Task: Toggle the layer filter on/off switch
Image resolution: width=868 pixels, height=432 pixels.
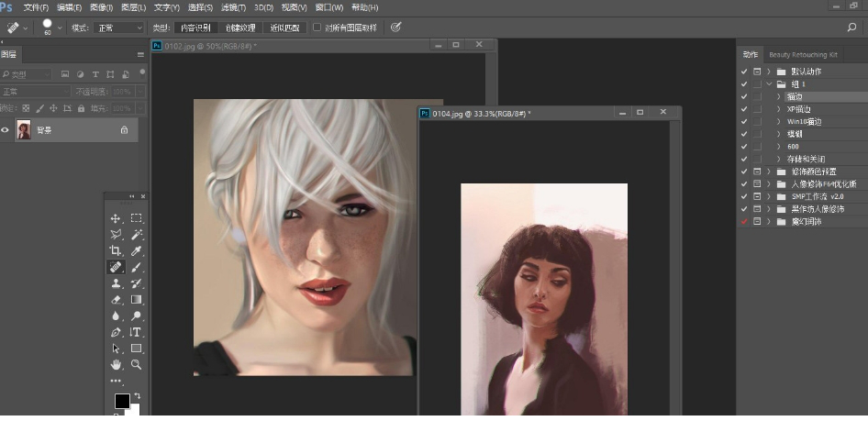Action: (x=142, y=73)
